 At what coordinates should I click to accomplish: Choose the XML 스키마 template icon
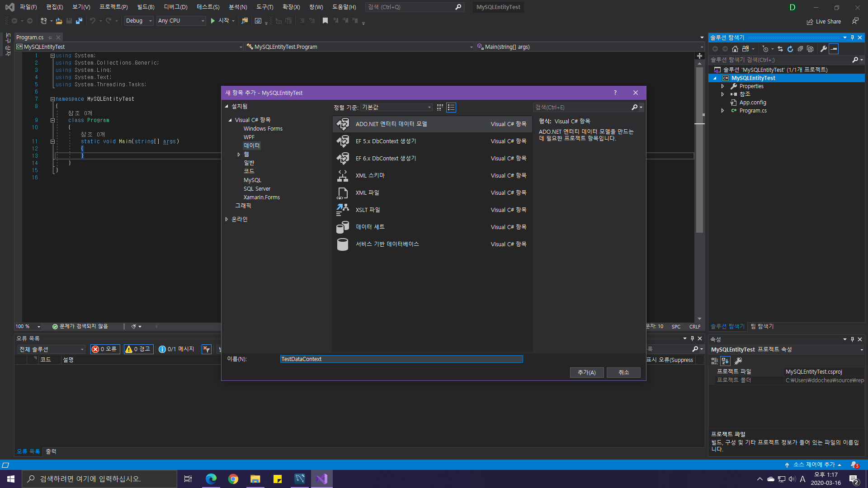click(x=343, y=176)
